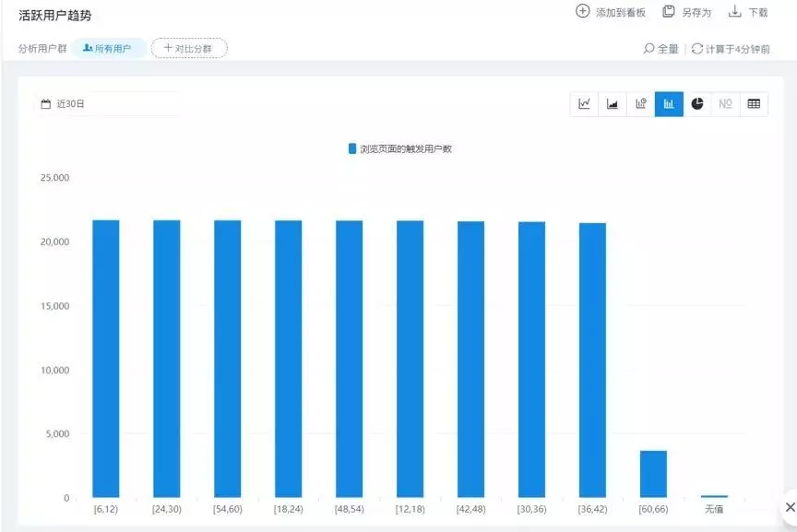Click the legend's blue color swatch
797x532 pixels.
351,148
